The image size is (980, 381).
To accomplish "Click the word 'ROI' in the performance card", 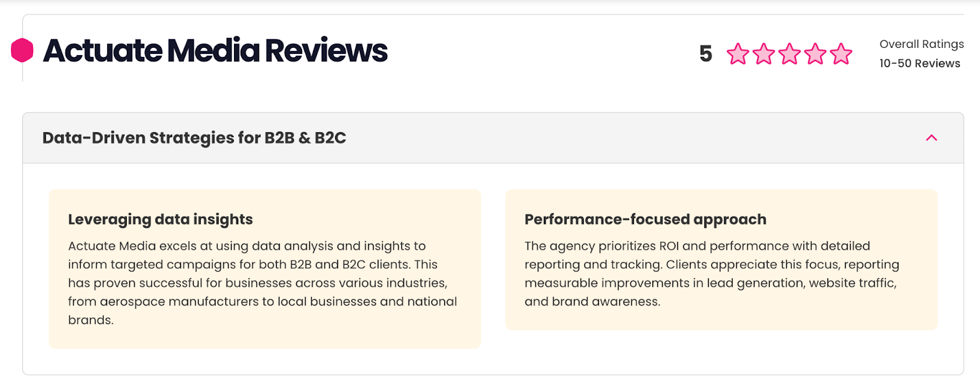I will [x=669, y=246].
